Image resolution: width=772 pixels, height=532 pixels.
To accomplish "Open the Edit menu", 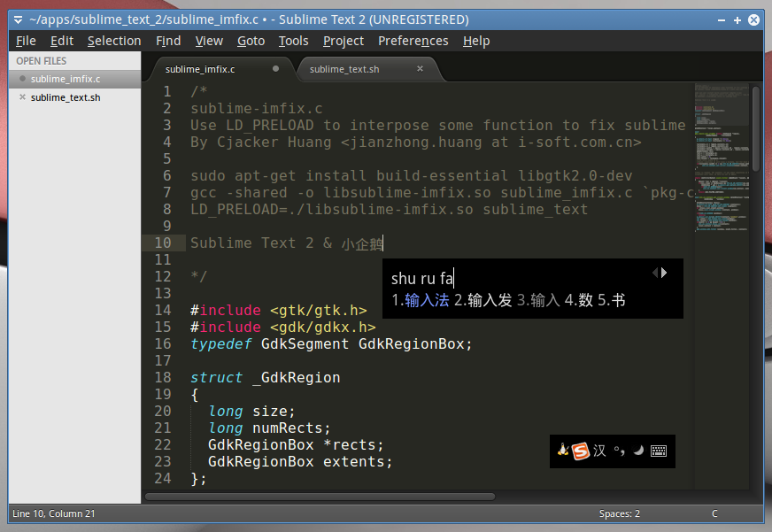I will click(x=62, y=41).
